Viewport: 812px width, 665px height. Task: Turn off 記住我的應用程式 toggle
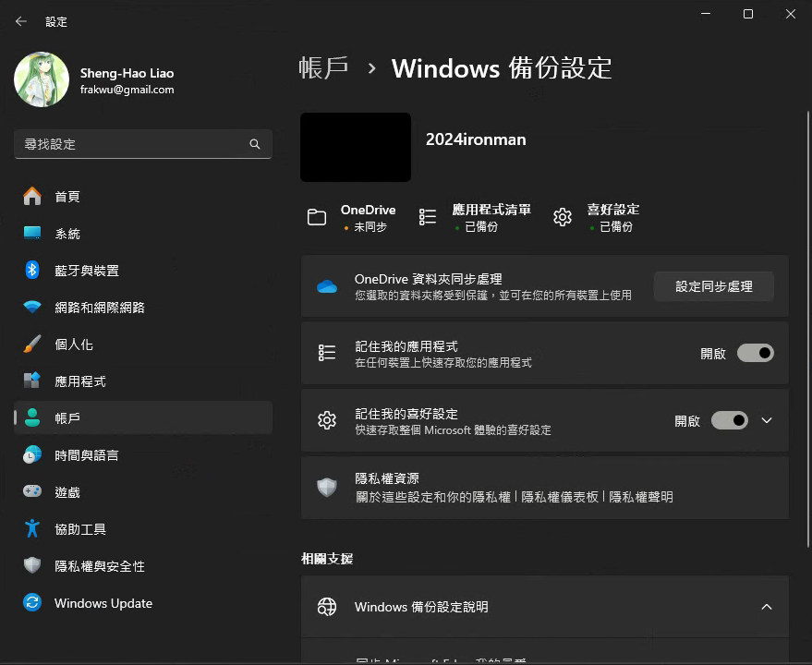pos(756,353)
